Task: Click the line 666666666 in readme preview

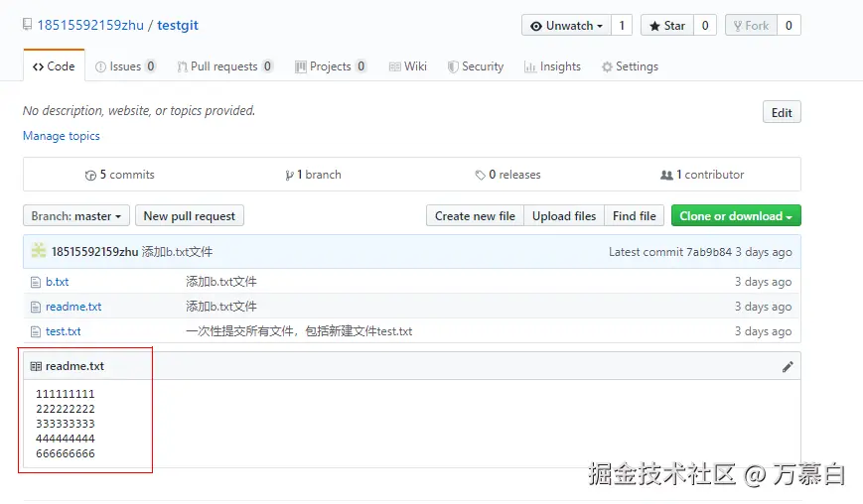Action: pyautogui.click(x=66, y=453)
